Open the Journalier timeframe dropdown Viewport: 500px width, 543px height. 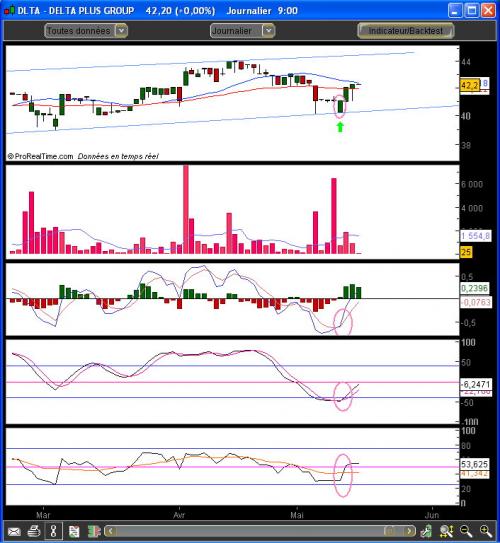click(242, 31)
